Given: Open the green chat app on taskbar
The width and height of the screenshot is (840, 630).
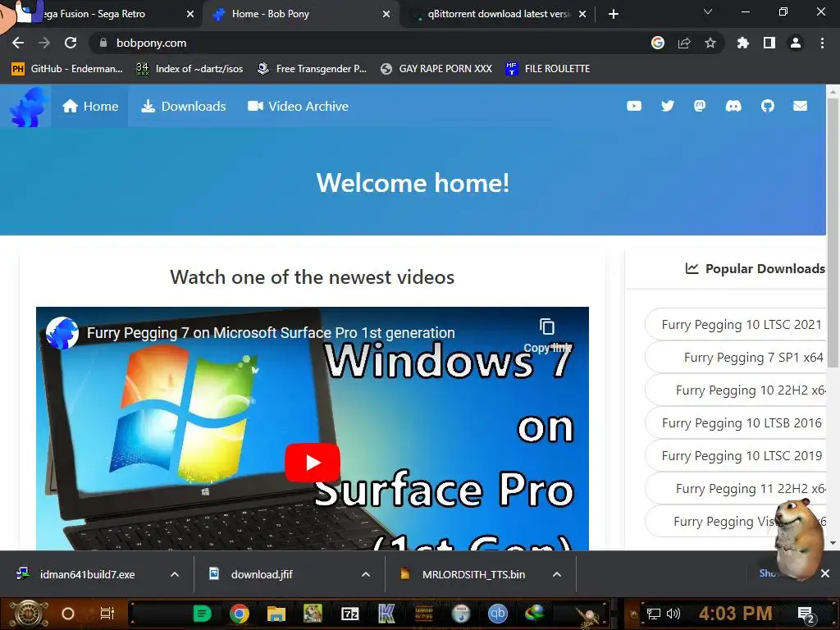Looking at the screenshot, I should (x=203, y=614).
